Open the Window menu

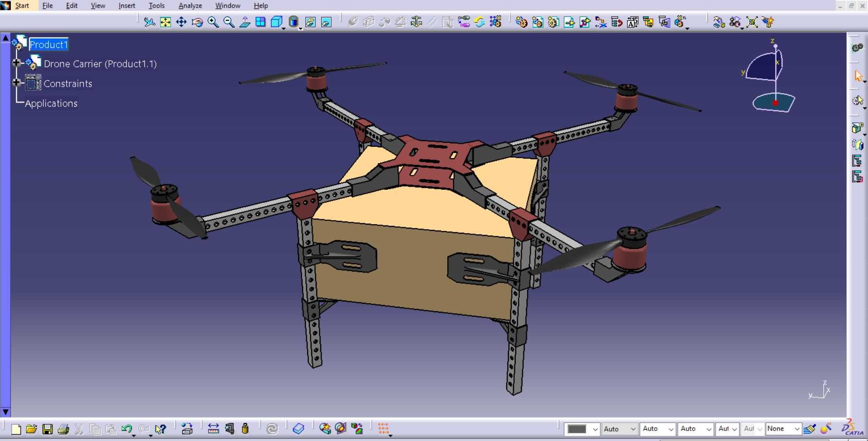pos(228,5)
